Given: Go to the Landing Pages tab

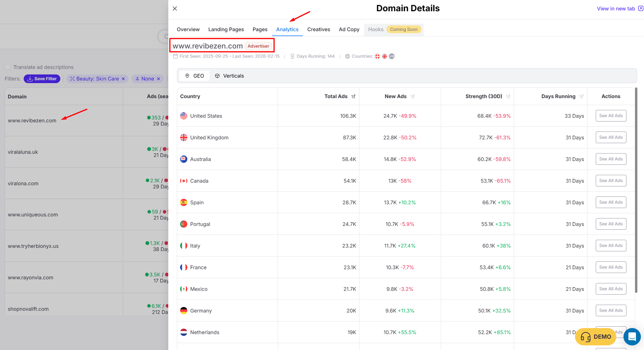Looking at the screenshot, I should [x=226, y=29].
